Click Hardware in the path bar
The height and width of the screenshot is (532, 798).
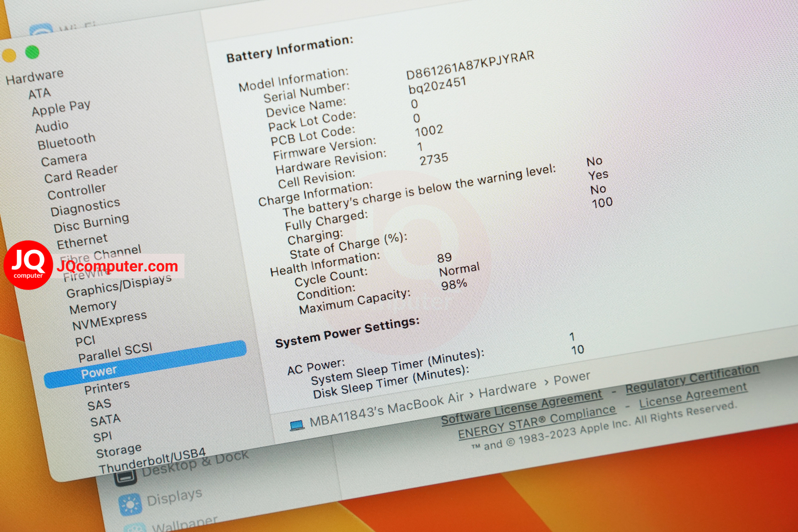[508, 389]
